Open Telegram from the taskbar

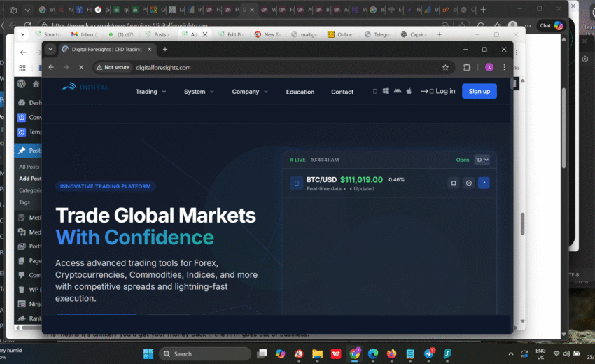click(x=429, y=354)
